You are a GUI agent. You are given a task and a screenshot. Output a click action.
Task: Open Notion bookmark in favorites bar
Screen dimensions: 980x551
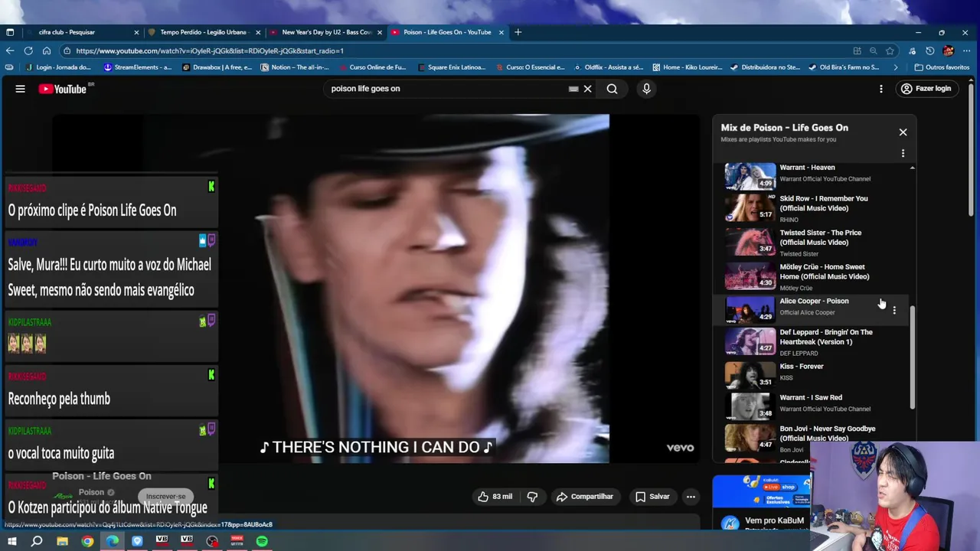[x=295, y=67]
